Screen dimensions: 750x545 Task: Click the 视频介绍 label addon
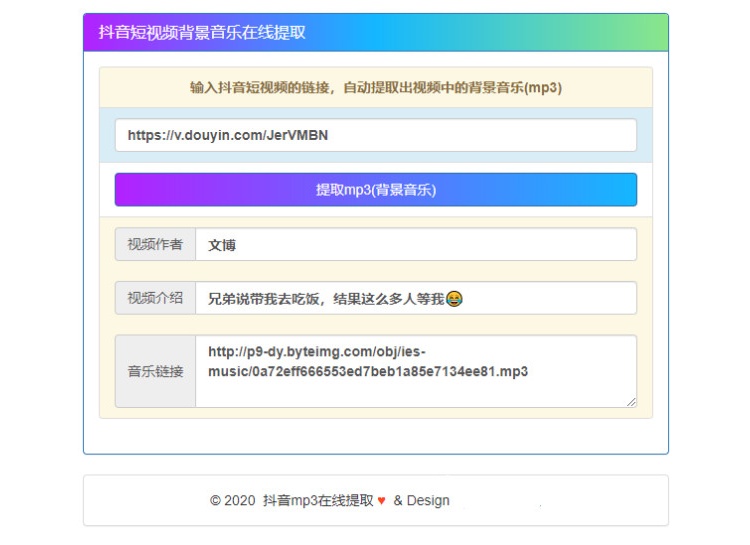pos(155,298)
